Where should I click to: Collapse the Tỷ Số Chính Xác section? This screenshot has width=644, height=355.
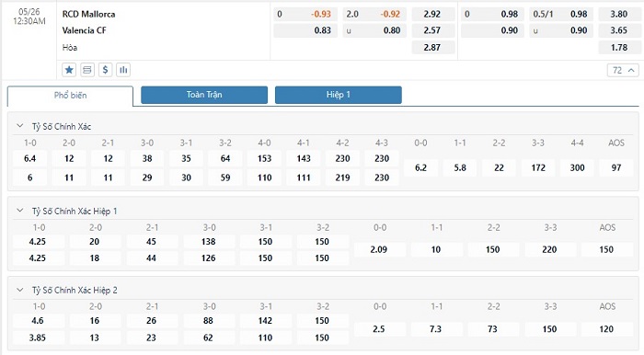tap(19, 126)
